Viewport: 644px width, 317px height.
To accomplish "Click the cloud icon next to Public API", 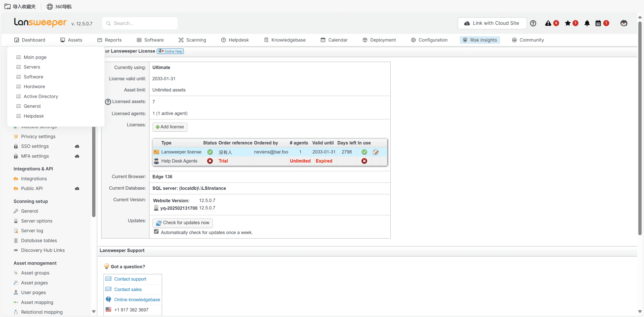I will pos(77,188).
